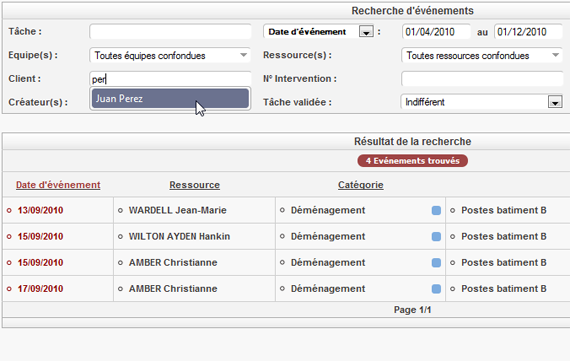Sort results by Catégorie column header
The height and width of the screenshot is (361, 570).
[x=361, y=185]
